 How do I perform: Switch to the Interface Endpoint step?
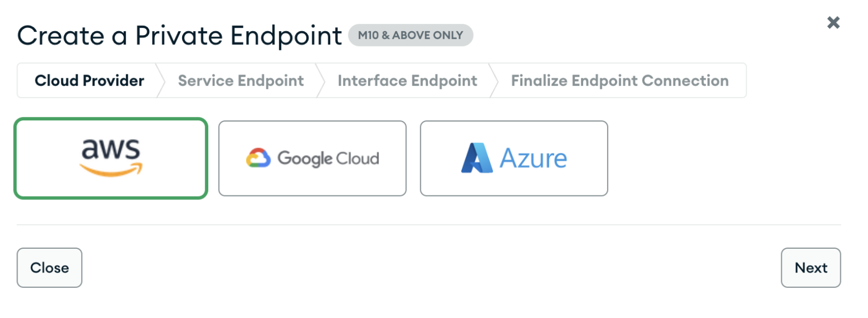[x=407, y=81]
